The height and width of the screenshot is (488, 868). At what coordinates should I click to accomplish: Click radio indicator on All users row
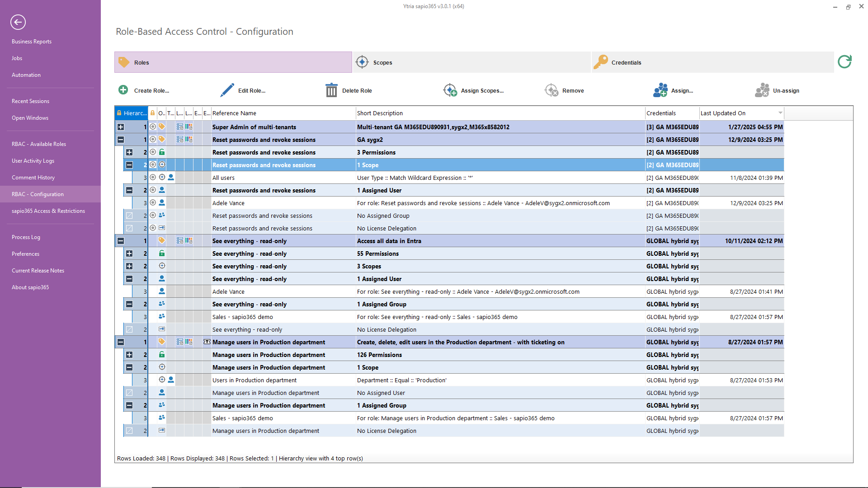pos(153,178)
